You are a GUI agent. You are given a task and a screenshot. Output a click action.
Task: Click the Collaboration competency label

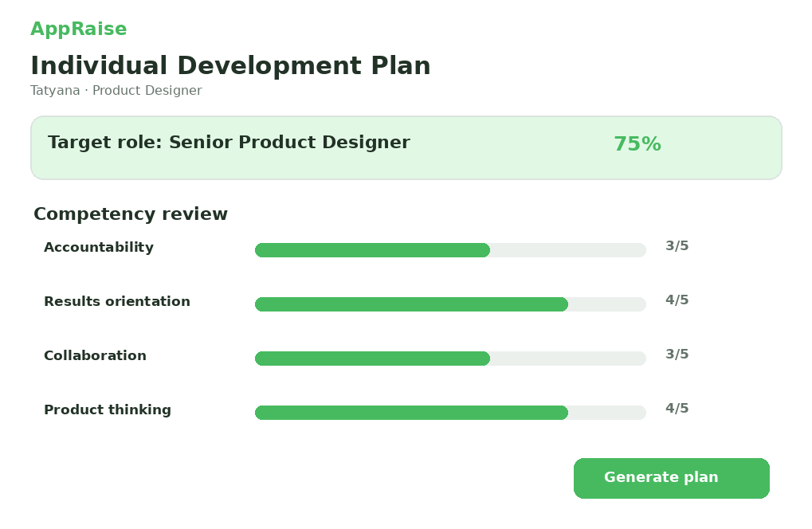(x=96, y=355)
